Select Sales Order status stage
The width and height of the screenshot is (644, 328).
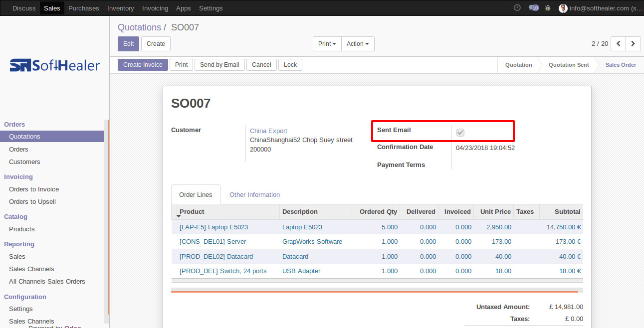click(621, 65)
